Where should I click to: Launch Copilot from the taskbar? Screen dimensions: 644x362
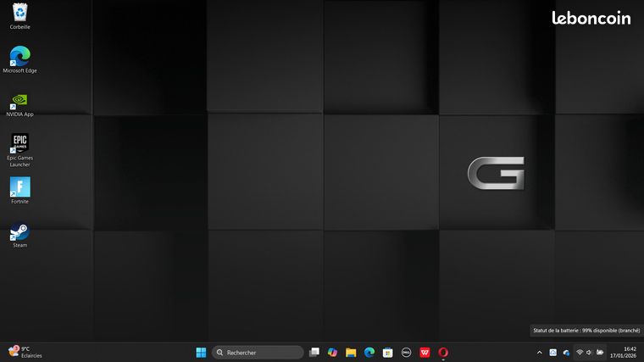pos(332,352)
